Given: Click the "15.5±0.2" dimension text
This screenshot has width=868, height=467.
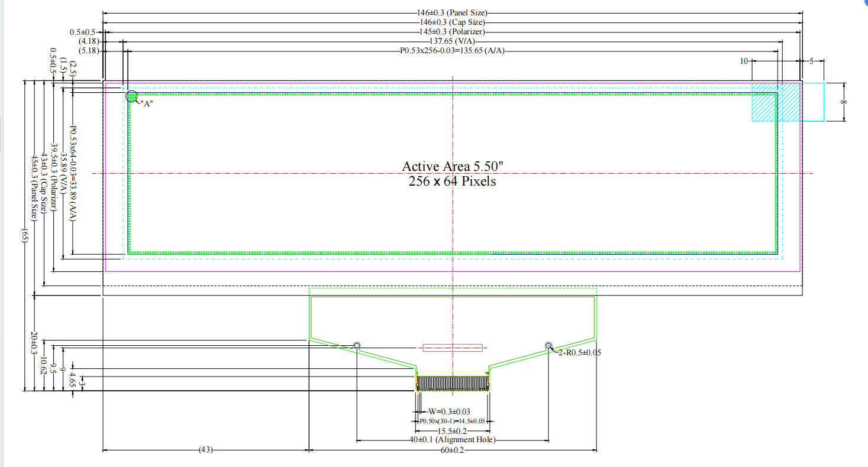Looking at the screenshot, I should pos(452,430).
